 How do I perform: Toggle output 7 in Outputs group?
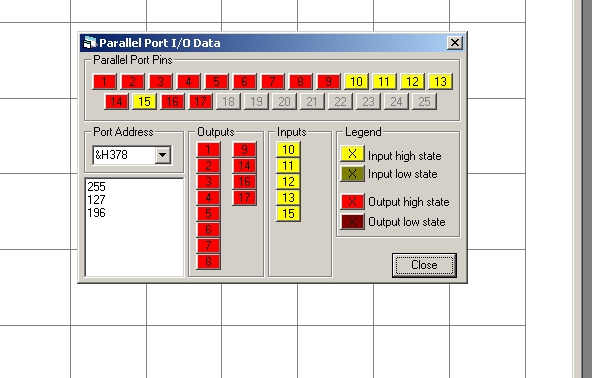[x=208, y=246]
